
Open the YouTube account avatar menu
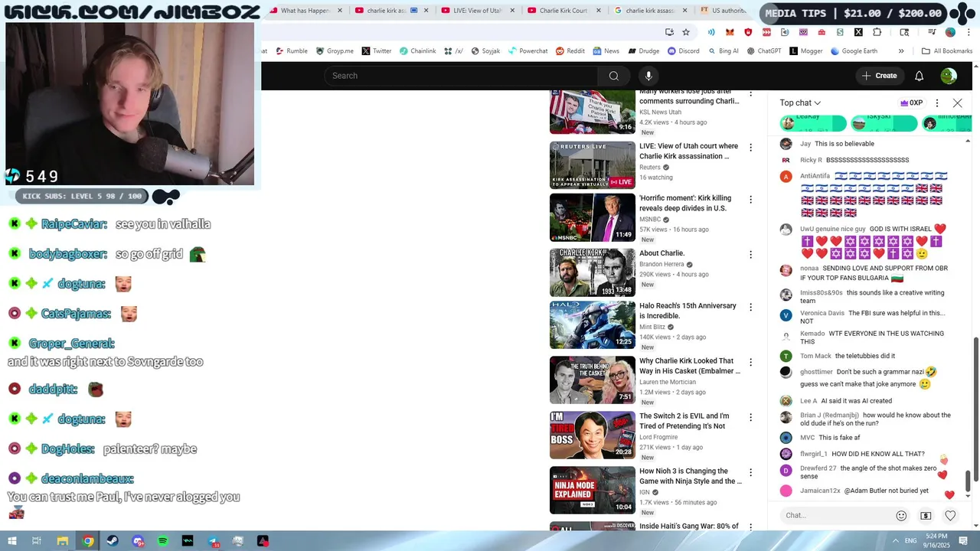tap(949, 76)
